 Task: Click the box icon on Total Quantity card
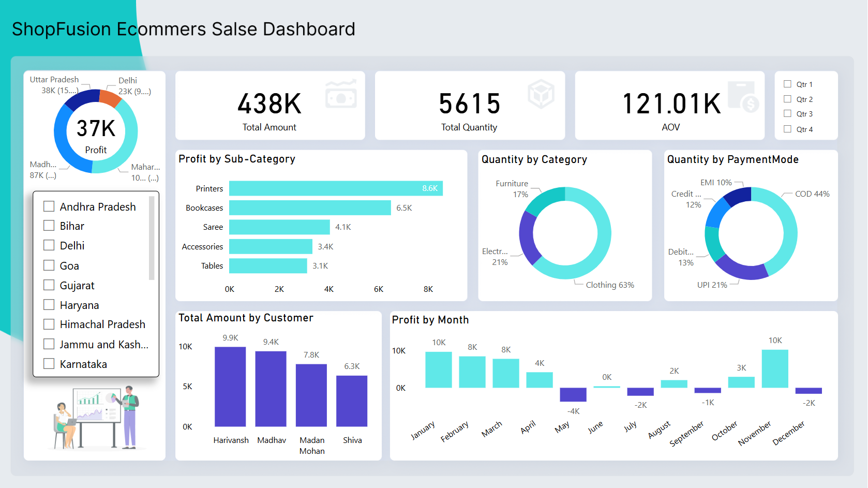pos(541,94)
